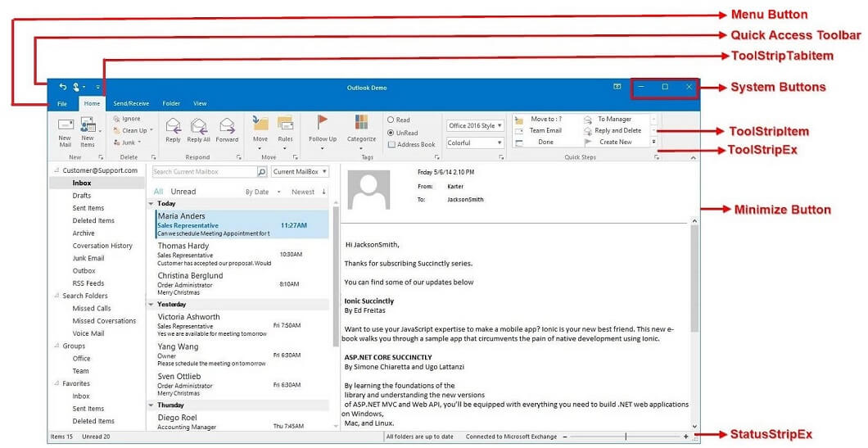Click the Reply envelope icon
868x448 pixels.
pos(174,125)
